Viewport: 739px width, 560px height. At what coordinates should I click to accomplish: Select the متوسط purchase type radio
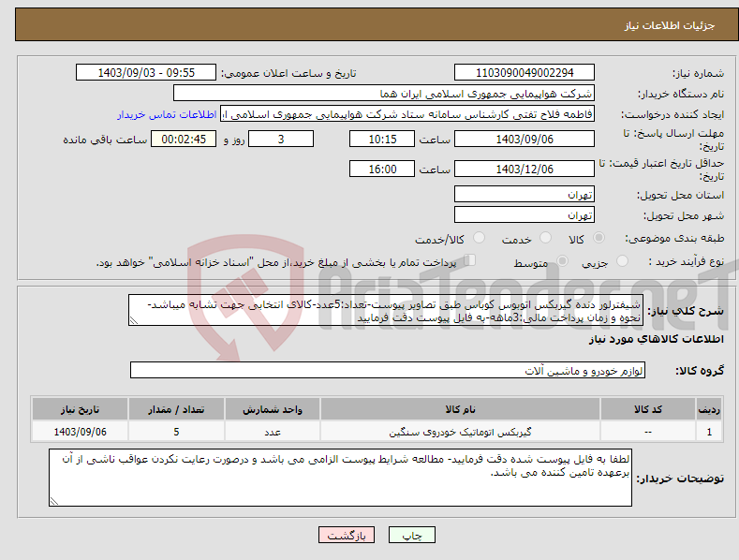click(x=562, y=261)
